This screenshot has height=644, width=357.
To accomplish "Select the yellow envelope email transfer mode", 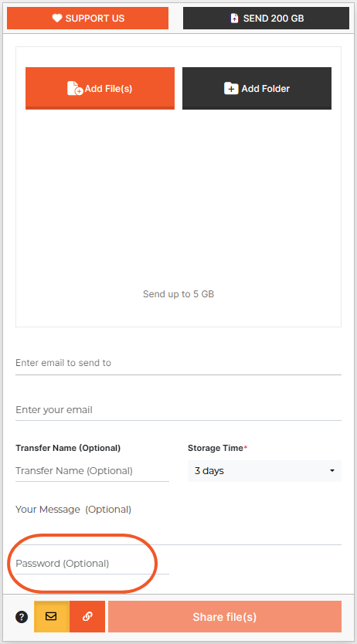I will tap(51, 616).
